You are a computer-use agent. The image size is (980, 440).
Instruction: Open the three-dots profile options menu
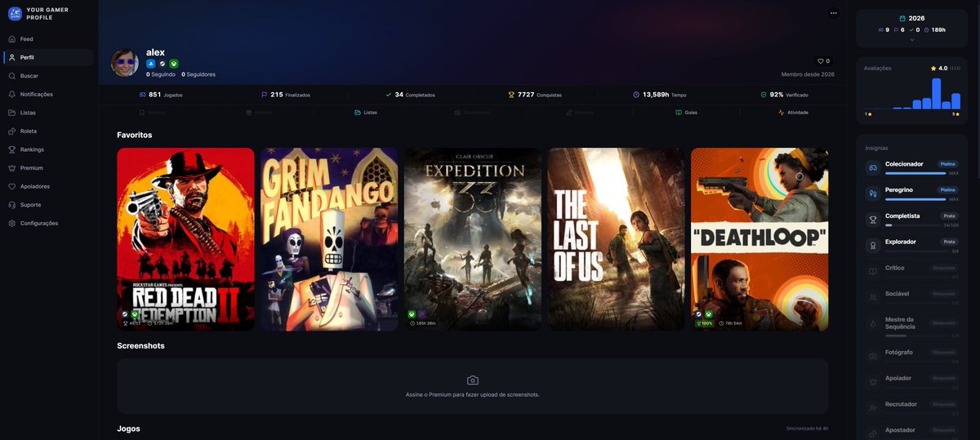(x=833, y=13)
